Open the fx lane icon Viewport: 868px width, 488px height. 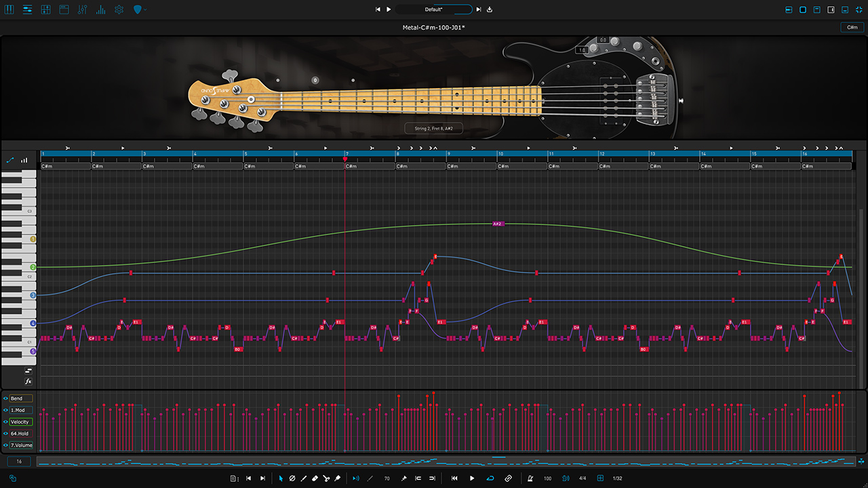tap(28, 382)
